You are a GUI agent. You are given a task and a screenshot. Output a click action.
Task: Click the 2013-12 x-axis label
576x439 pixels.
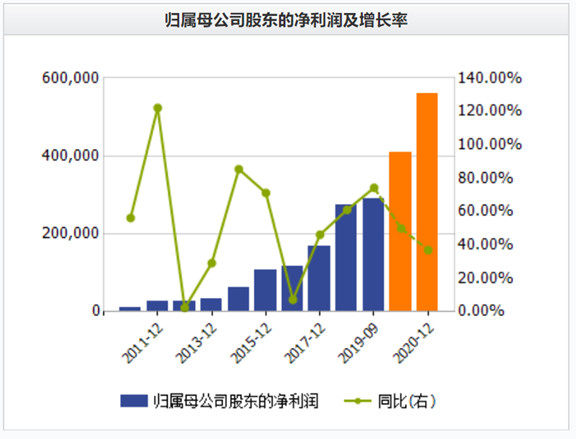coord(197,343)
